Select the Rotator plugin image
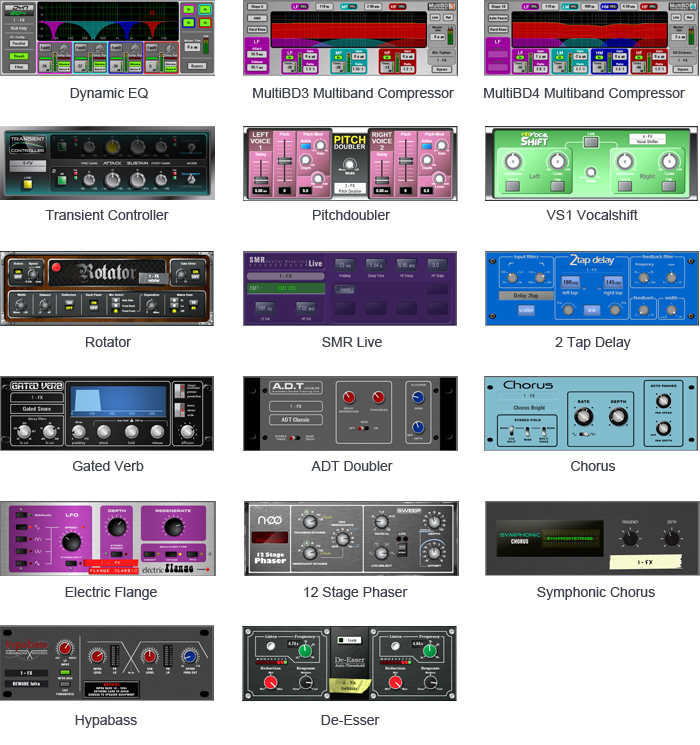 pyautogui.click(x=108, y=288)
